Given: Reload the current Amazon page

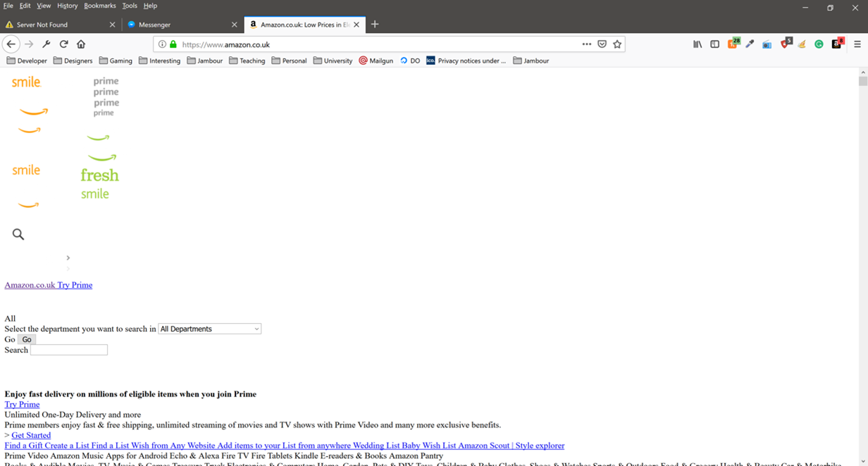Looking at the screenshot, I should (x=63, y=44).
